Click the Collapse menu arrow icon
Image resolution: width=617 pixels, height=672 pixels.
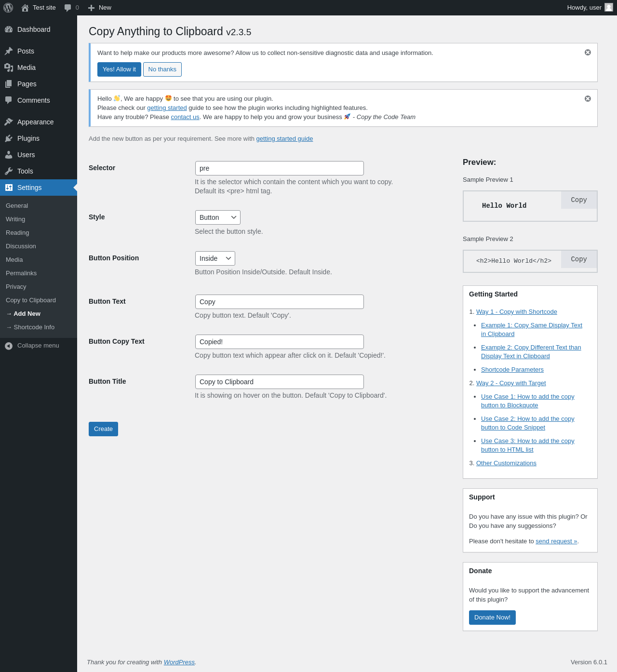[9, 346]
